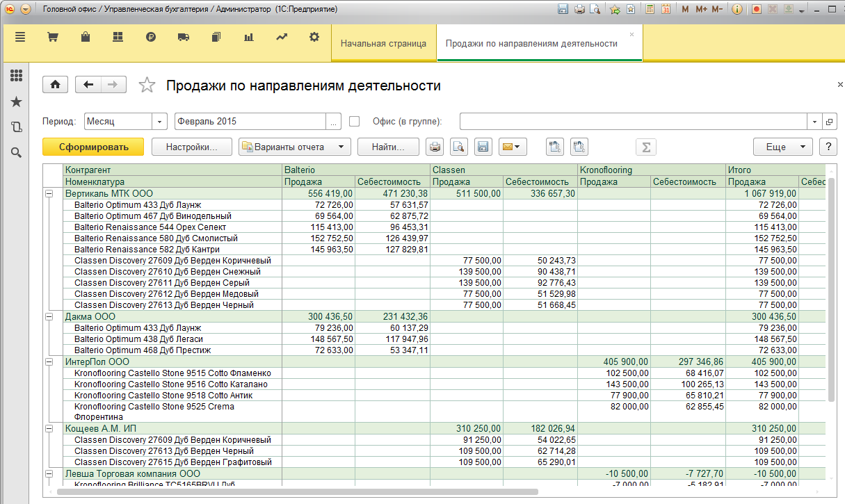
Task: Open Favorites star in left sidebar
Action: tap(16, 102)
